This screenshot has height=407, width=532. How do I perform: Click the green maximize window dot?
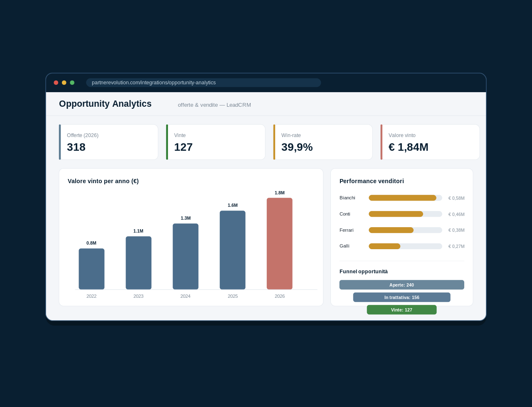[72, 83]
